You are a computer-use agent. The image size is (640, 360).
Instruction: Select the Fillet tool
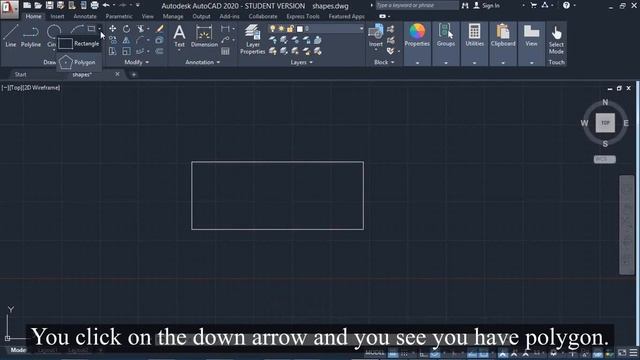pos(140,40)
